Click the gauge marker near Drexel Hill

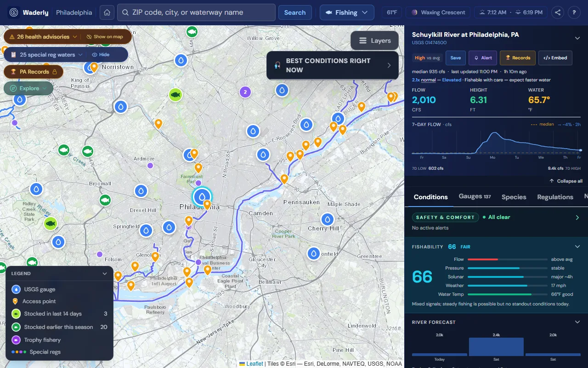tap(141, 190)
